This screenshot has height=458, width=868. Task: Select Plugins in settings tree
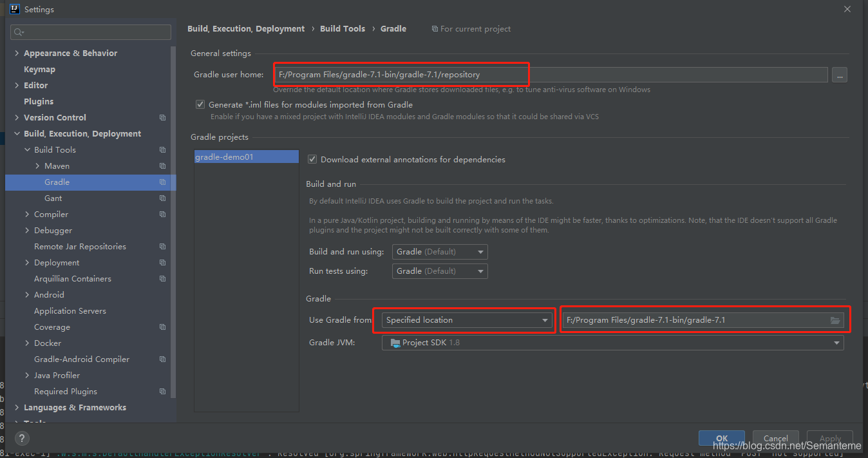tap(39, 102)
